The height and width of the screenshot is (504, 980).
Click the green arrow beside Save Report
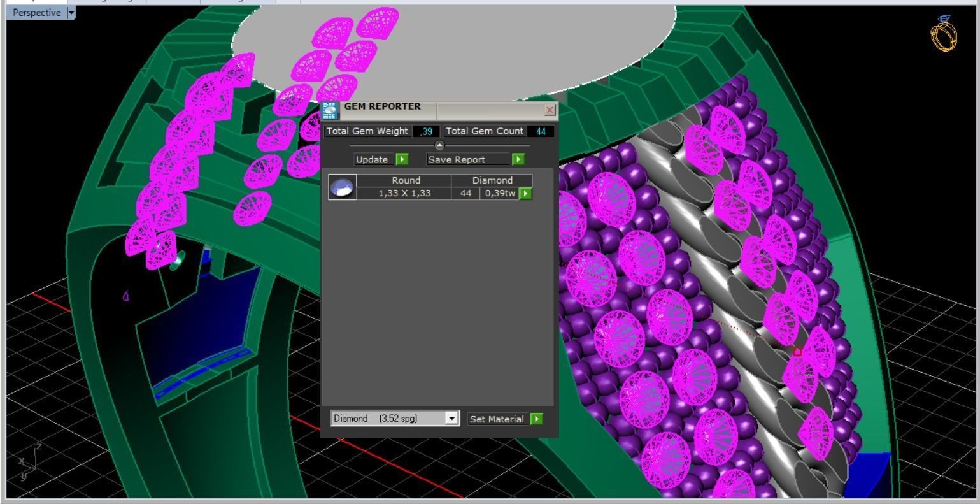tap(518, 159)
